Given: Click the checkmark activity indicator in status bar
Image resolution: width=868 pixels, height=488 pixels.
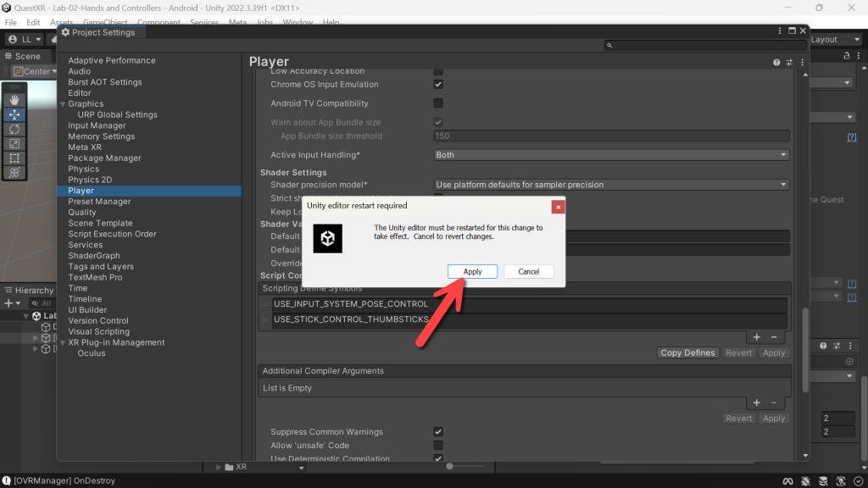Looking at the screenshot, I should (x=858, y=481).
